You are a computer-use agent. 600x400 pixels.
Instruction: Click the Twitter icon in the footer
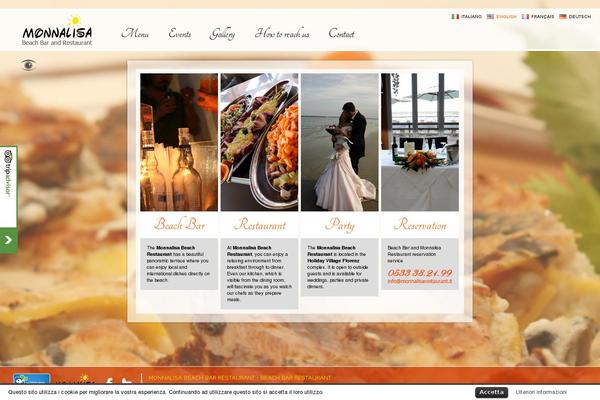pos(127,381)
